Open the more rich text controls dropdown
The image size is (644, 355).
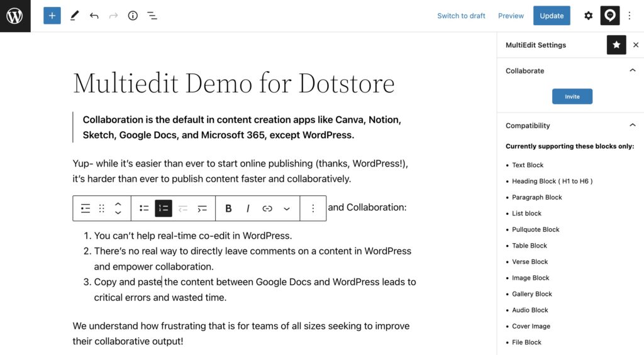tap(287, 209)
